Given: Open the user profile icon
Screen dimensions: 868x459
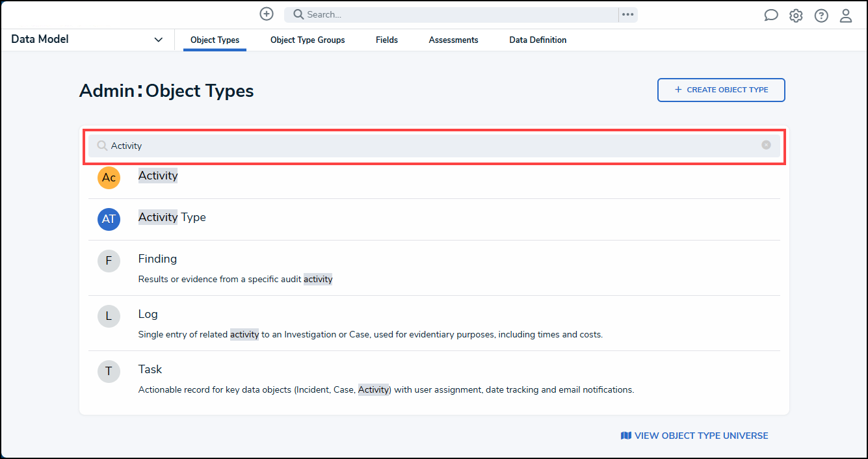Looking at the screenshot, I should (846, 16).
